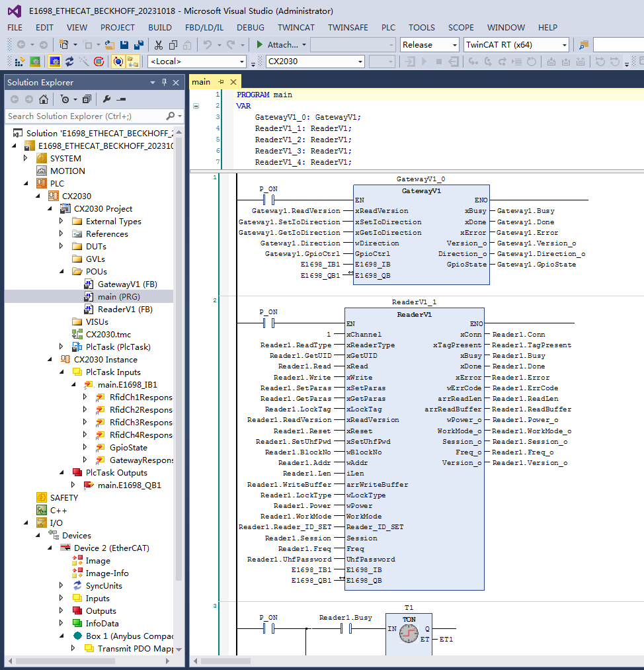Open the TWINCAT menu
The image size is (644, 670).
coord(296,28)
